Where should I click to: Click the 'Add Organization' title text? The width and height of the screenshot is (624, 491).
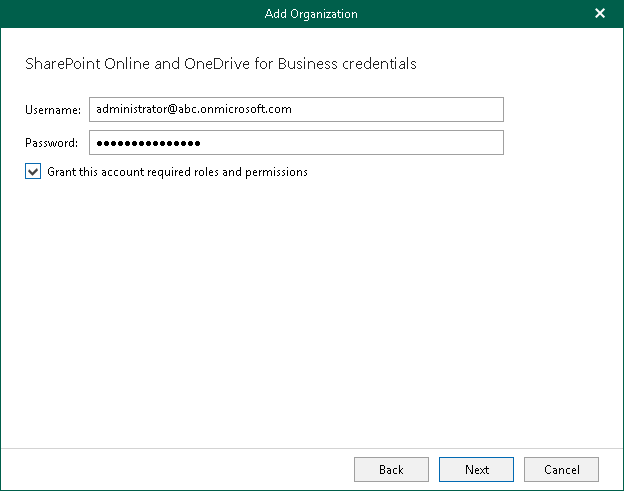tap(311, 14)
